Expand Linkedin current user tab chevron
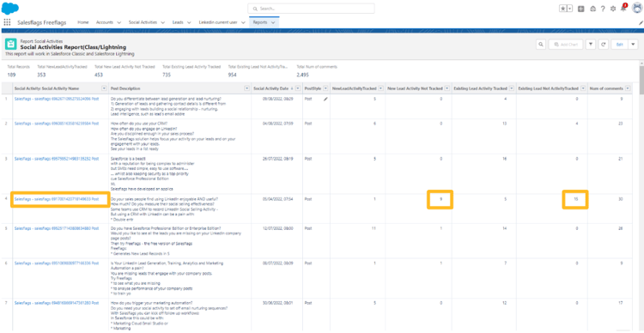This screenshot has width=644, height=333. tap(244, 22)
